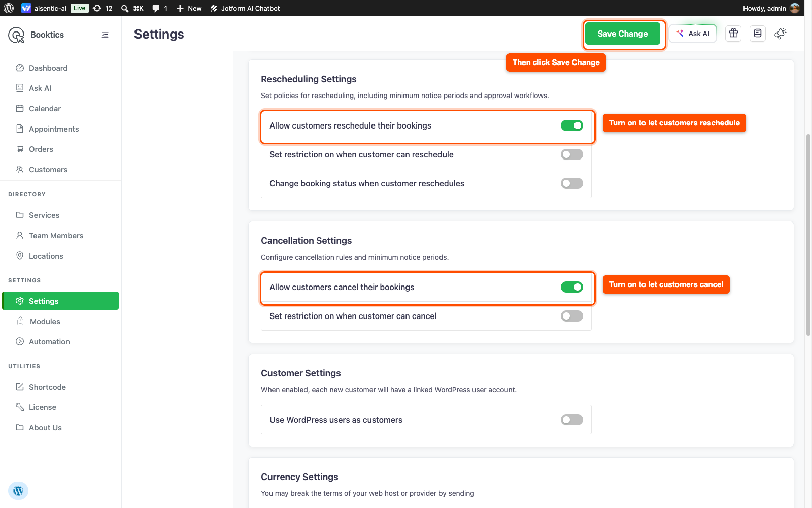Enable restriction on when customer can reschedule
Viewport: 812px width, 508px height.
(x=572, y=154)
